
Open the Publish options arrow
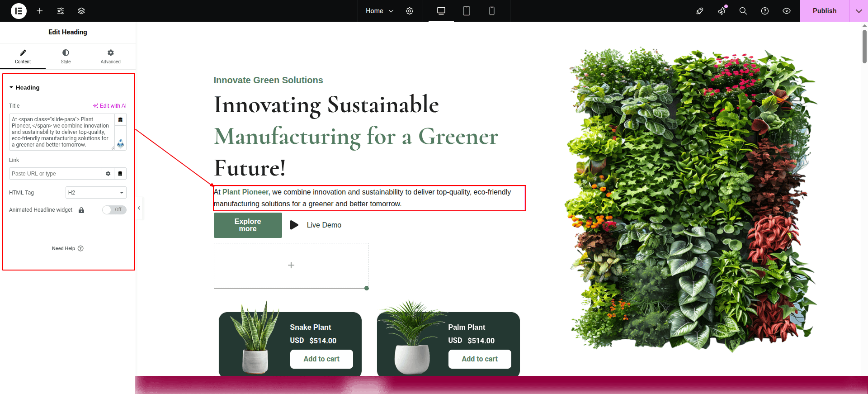point(859,11)
